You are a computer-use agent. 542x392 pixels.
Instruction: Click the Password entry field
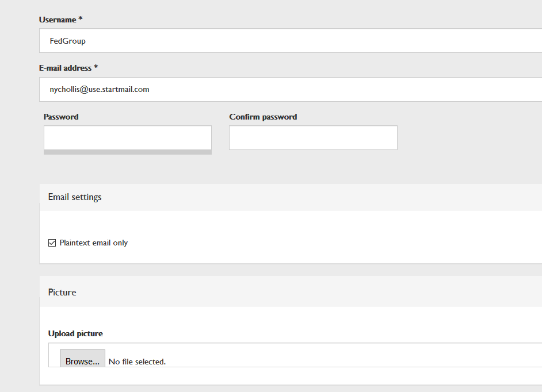pyautogui.click(x=127, y=137)
